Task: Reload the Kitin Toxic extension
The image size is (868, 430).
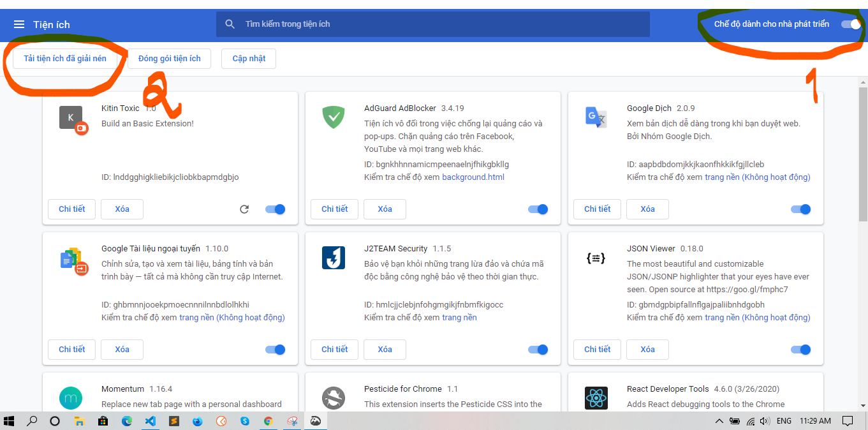Action: coord(244,209)
